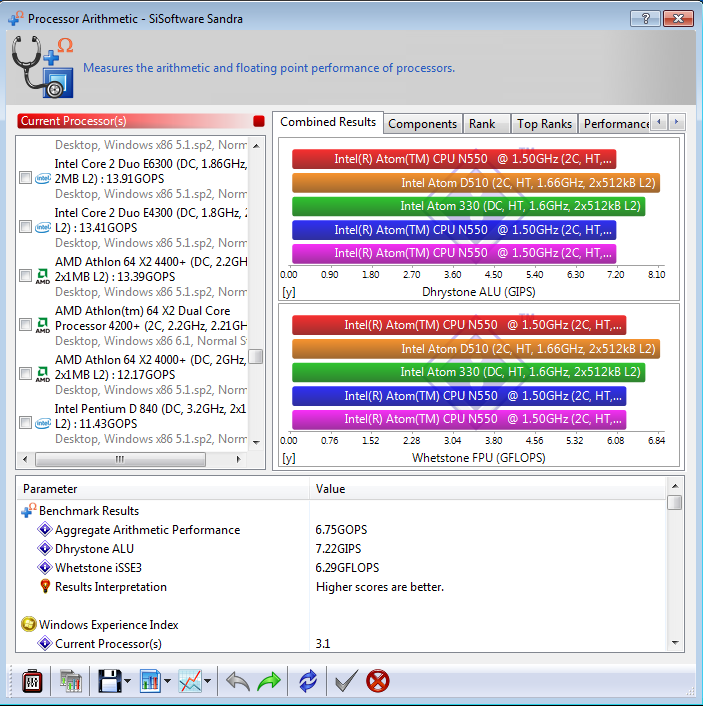Check the AMD Athlon 64 X2 4400+ box

point(25,276)
